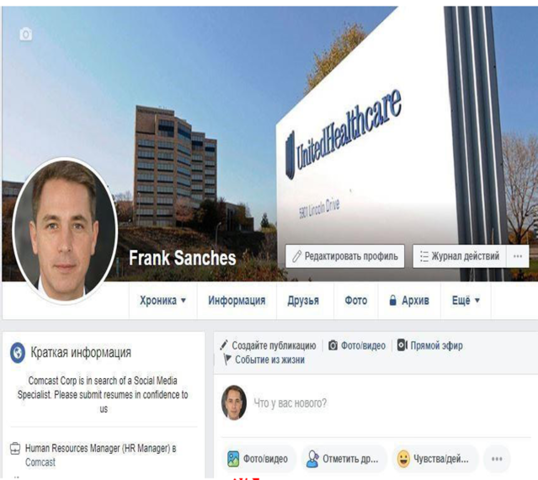Click the Отметить друзей tag button
This screenshot has height=480, width=538.
pos(343,459)
